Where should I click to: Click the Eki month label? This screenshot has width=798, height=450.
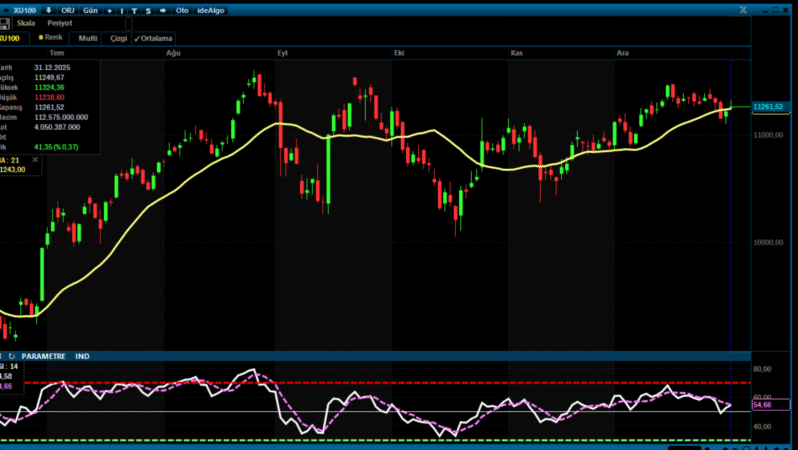[x=399, y=53]
